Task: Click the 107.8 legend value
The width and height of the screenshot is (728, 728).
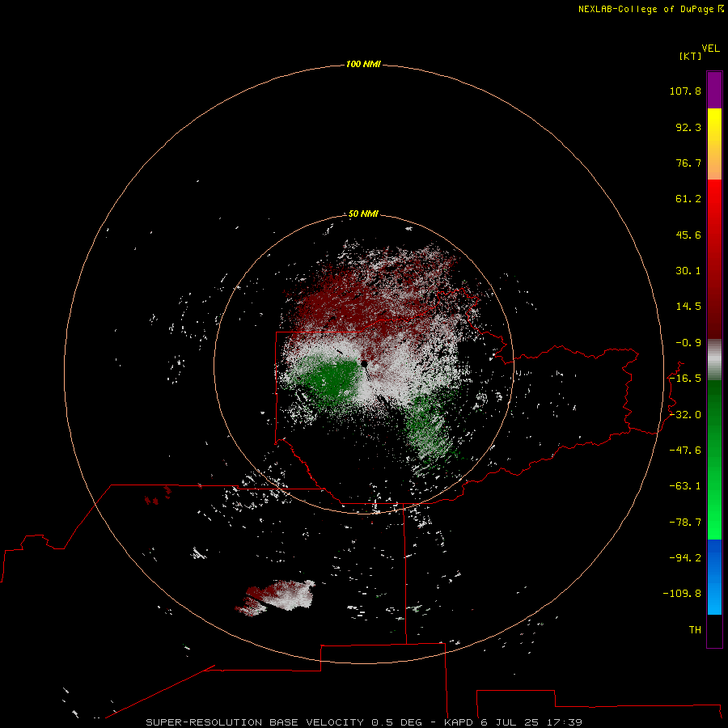Action: 685,91
